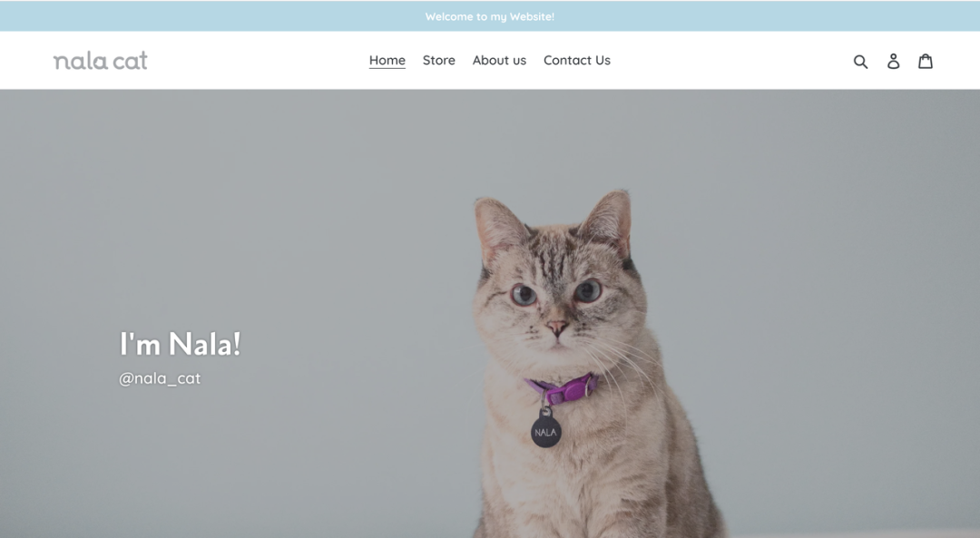Navigate to About us page

coord(499,60)
